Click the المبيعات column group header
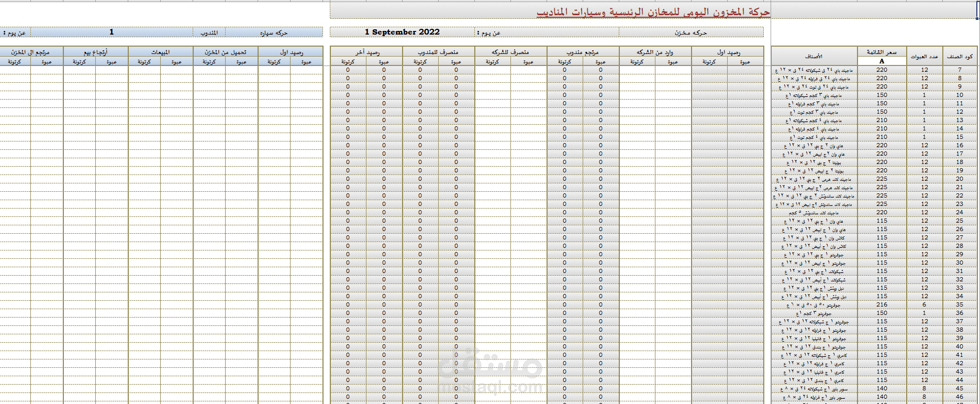980x404 pixels. point(160,52)
